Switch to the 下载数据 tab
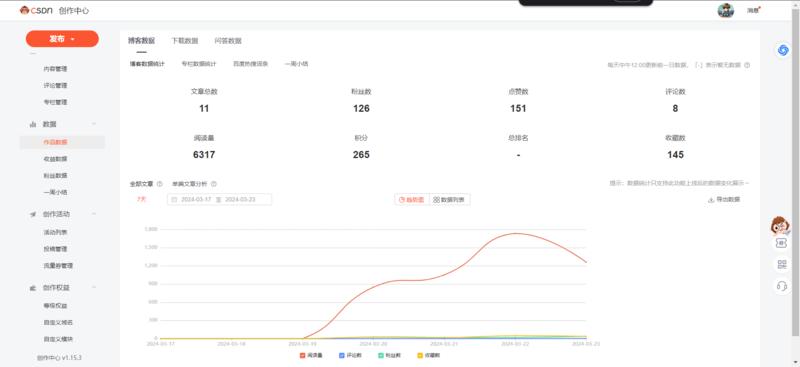800x367 pixels. pyautogui.click(x=185, y=41)
